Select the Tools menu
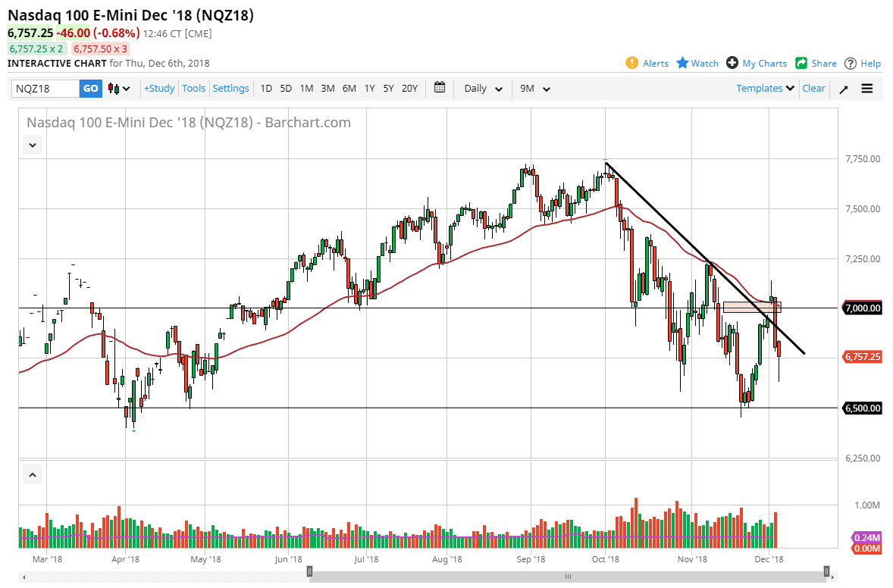The image size is (893, 588). pyautogui.click(x=193, y=88)
